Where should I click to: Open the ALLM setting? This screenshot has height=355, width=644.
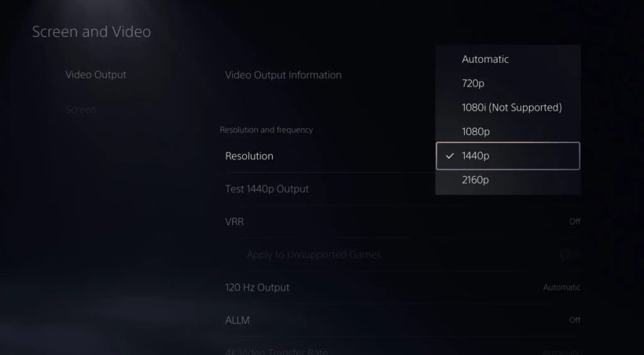238,320
